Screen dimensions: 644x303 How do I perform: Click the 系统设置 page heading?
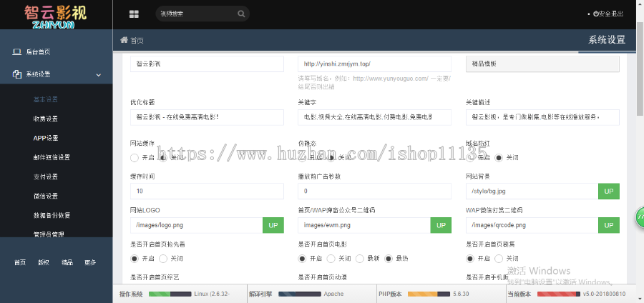[607, 40]
